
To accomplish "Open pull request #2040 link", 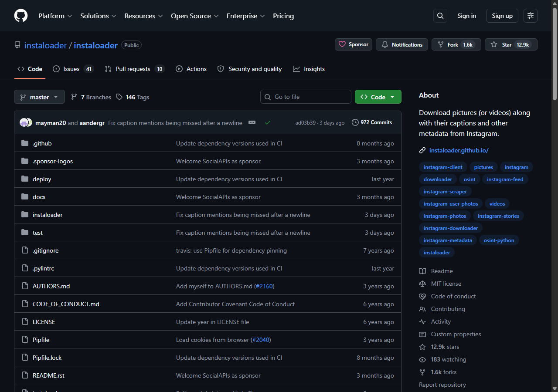I will coord(261,340).
